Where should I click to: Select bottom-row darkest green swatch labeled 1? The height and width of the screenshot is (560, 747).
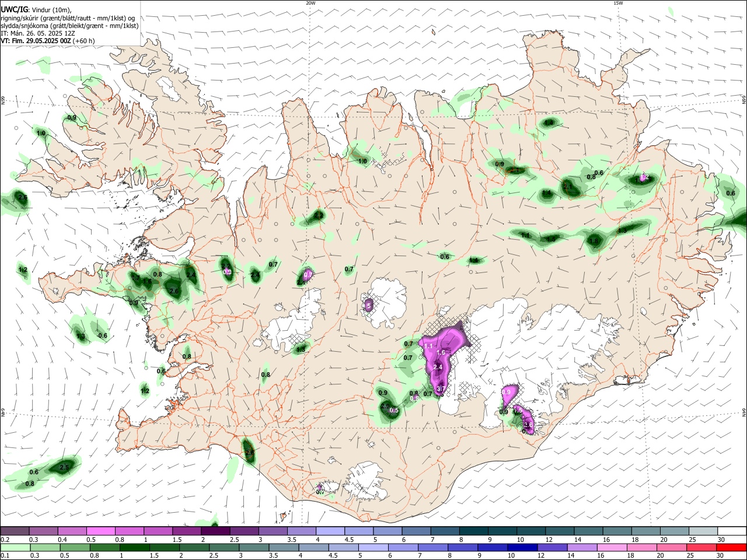coord(134,548)
